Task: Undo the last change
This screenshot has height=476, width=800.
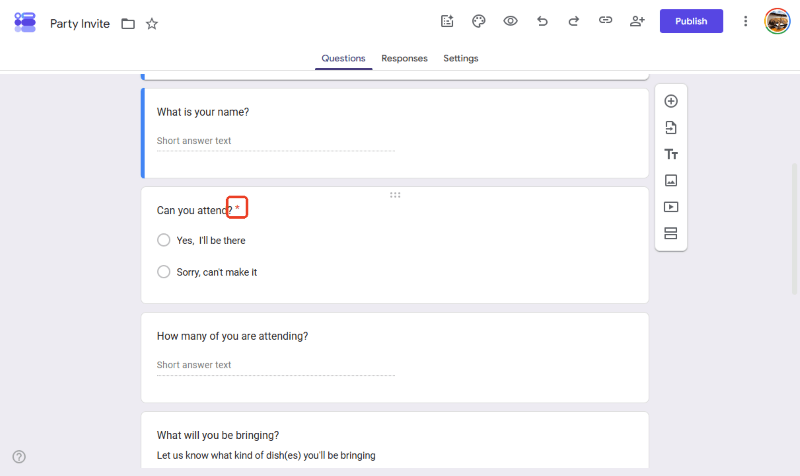Action: (542, 21)
